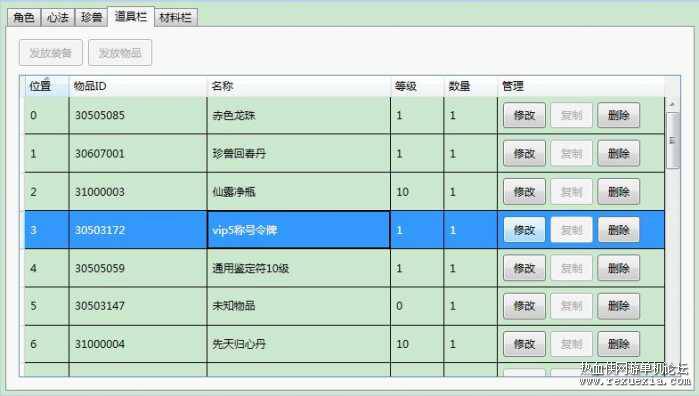This screenshot has width=699, height=396.
Task: Sort by the 物品ID column header
Action: tap(138, 86)
